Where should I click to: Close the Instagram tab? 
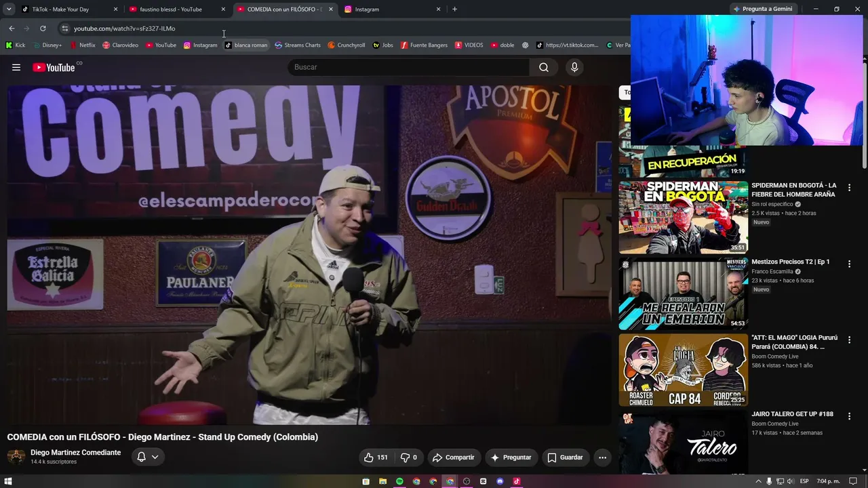(x=438, y=9)
